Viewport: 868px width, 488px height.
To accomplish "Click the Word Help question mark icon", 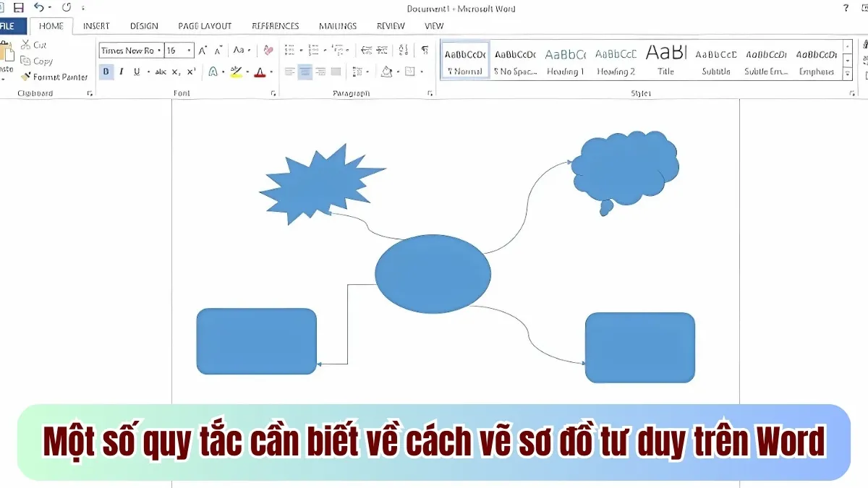I will [846, 7].
